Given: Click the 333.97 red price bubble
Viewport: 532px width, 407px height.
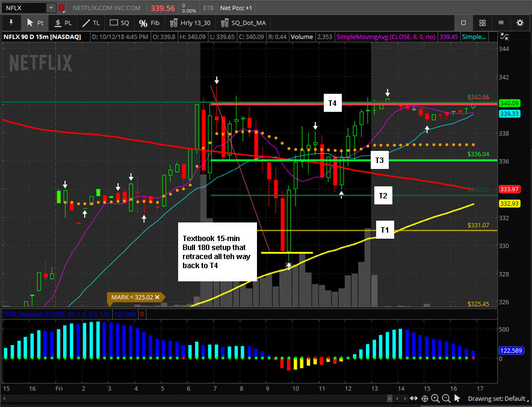Looking at the screenshot, I should point(509,189).
